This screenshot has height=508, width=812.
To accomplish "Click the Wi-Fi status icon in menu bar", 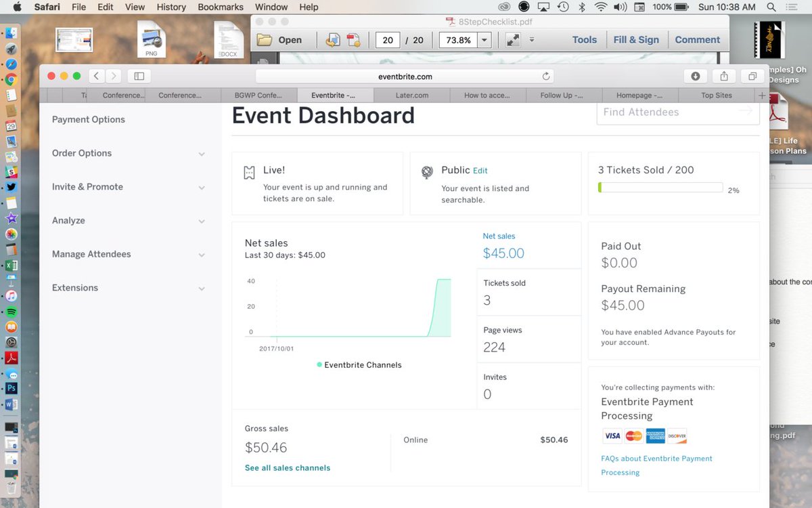I will tap(601, 7).
